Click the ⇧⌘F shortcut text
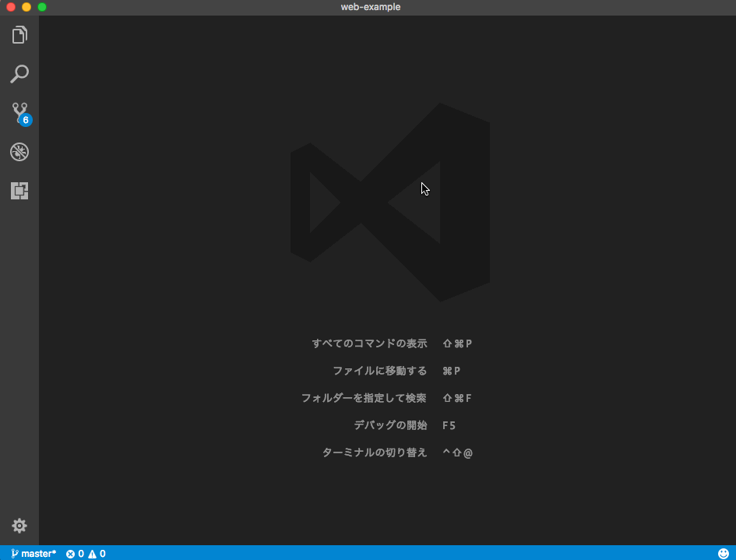 pyautogui.click(x=457, y=398)
